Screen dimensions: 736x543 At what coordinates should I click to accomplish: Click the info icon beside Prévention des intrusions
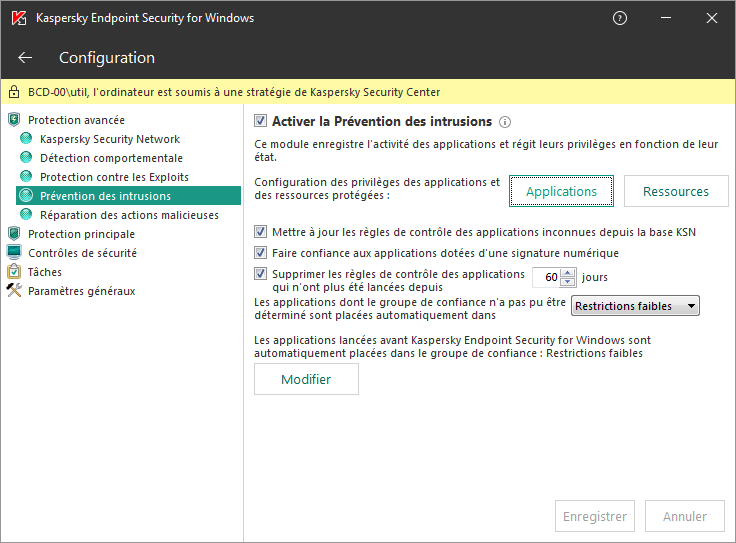pyautogui.click(x=505, y=122)
